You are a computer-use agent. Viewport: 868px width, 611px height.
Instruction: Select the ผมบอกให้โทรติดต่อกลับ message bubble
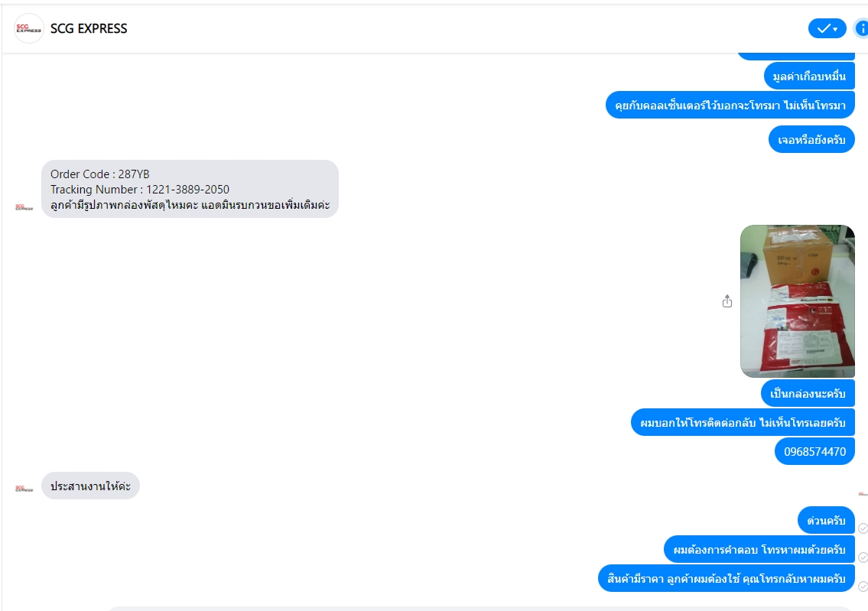pyautogui.click(x=743, y=423)
